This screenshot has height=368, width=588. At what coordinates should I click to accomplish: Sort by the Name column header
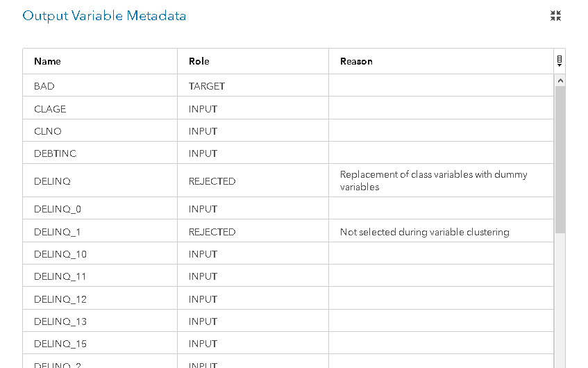click(47, 61)
